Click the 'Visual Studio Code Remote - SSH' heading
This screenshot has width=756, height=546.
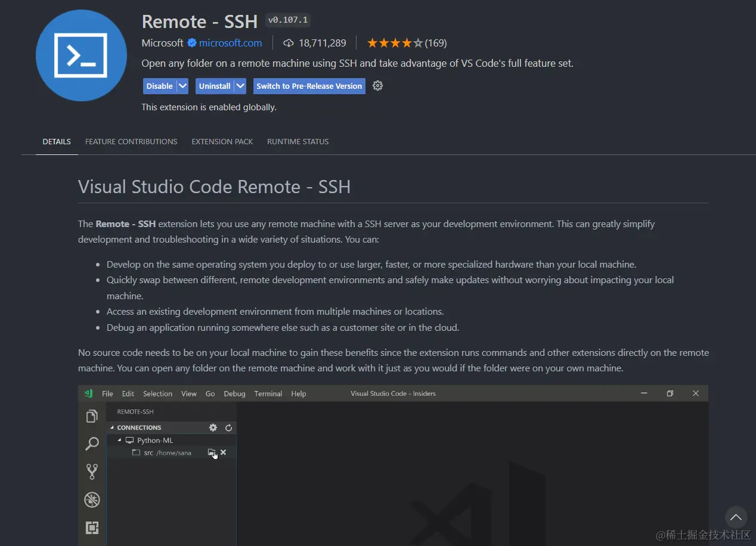coord(214,187)
